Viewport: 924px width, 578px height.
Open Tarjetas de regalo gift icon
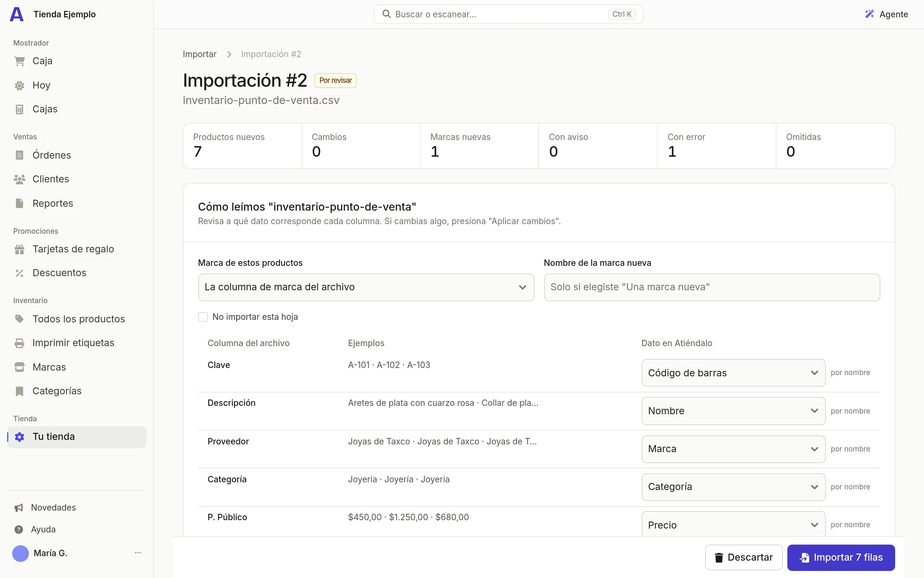(x=20, y=249)
